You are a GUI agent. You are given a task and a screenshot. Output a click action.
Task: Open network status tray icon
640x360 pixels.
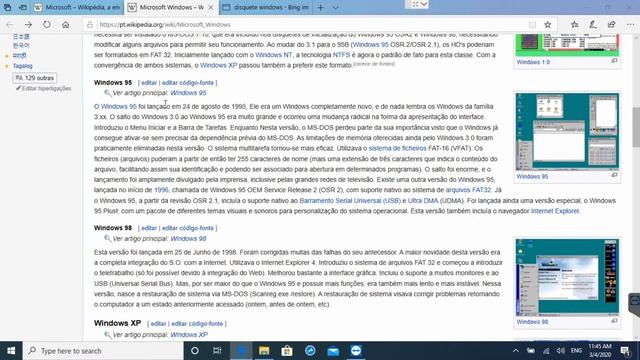coord(546,351)
